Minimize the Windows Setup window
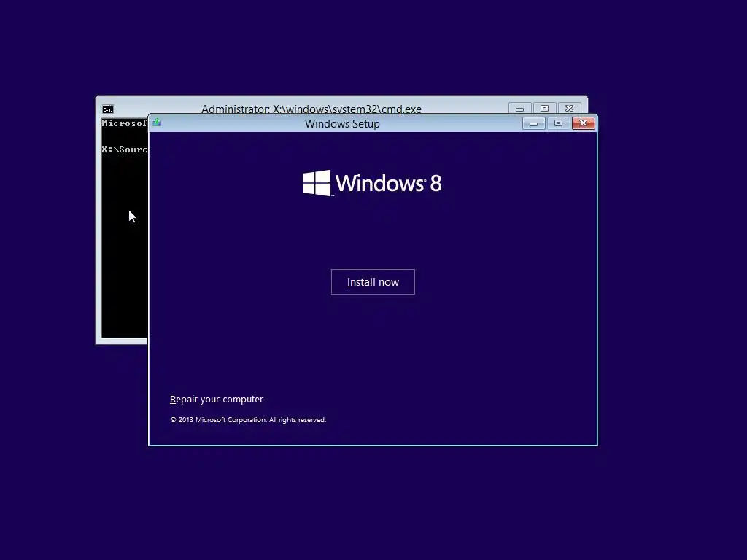Image resolution: width=747 pixels, height=560 pixels. pyautogui.click(x=533, y=123)
